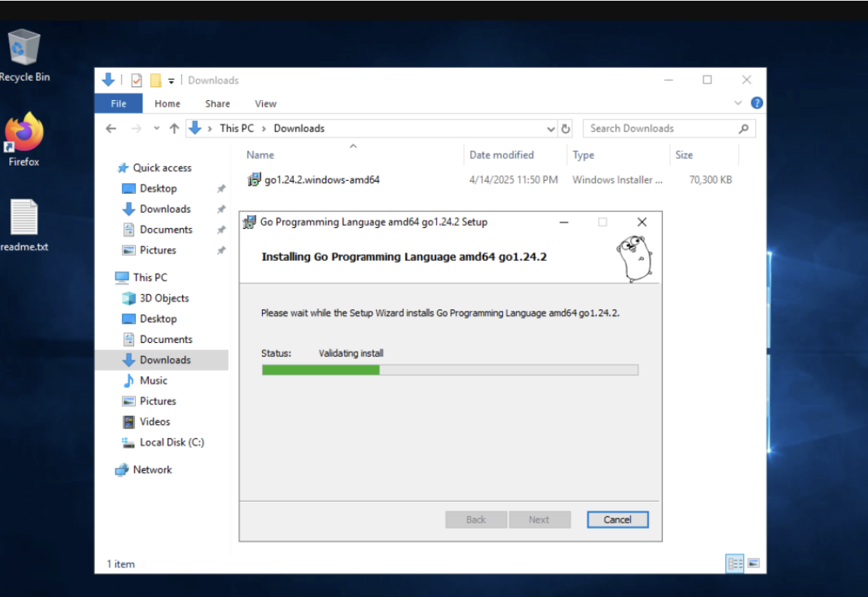Viewport: 868px width, 597px height.
Task: Switch to details view layout
Action: tap(735, 563)
